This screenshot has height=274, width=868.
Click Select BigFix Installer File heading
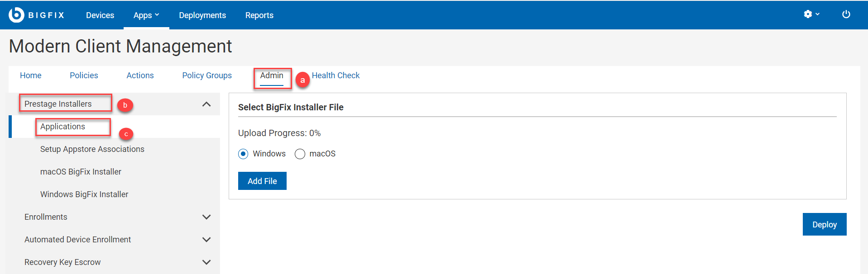pyautogui.click(x=291, y=107)
